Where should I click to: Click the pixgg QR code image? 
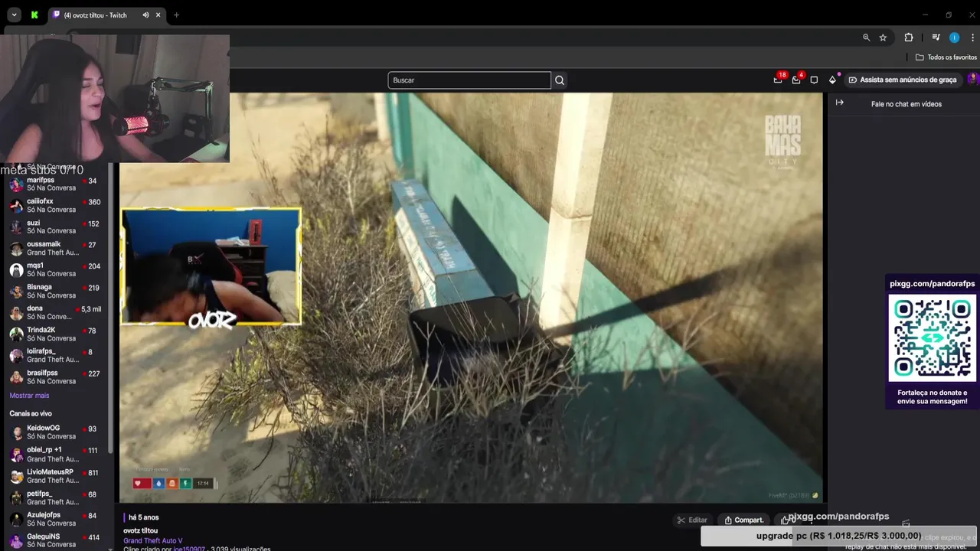click(x=933, y=337)
